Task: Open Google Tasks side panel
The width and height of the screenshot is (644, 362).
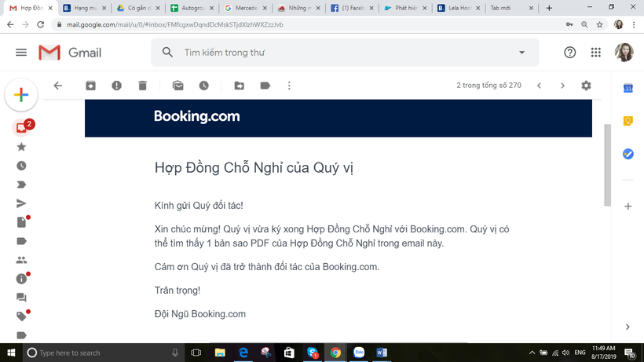Action: pyautogui.click(x=628, y=154)
